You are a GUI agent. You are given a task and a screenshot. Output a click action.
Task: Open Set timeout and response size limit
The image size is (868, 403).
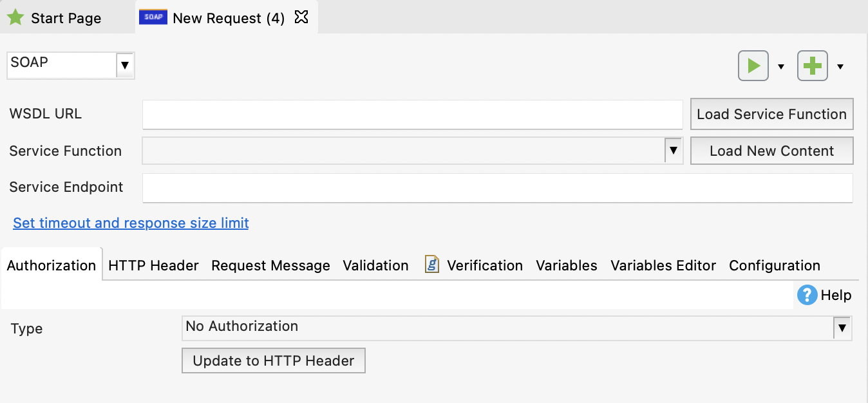coord(130,223)
